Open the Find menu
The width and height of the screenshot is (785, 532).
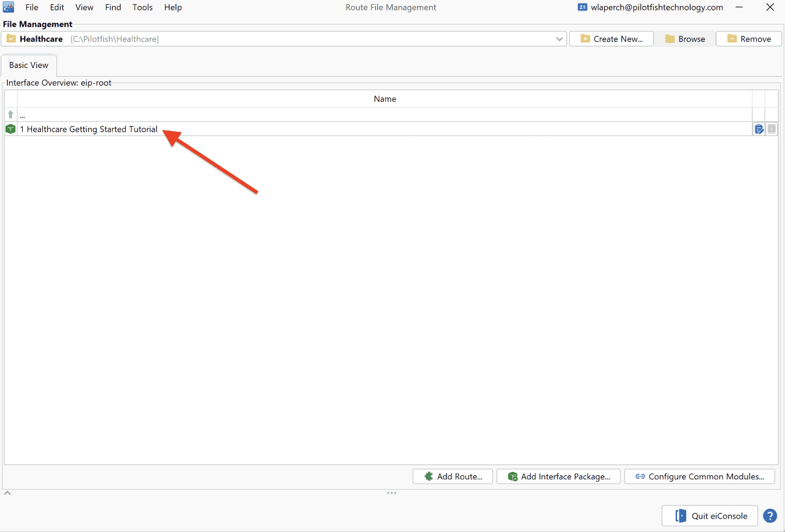113,7
